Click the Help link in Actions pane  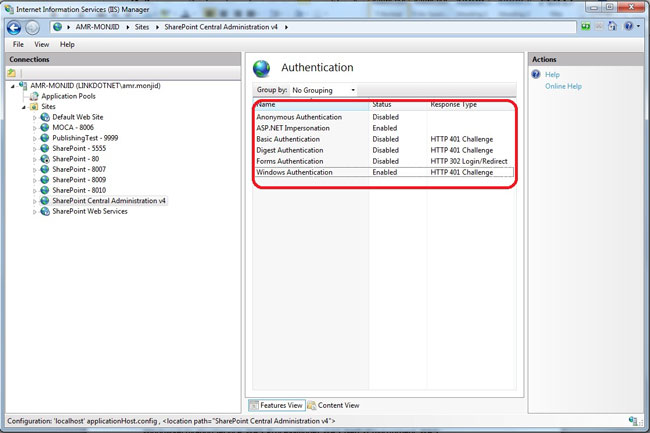552,75
